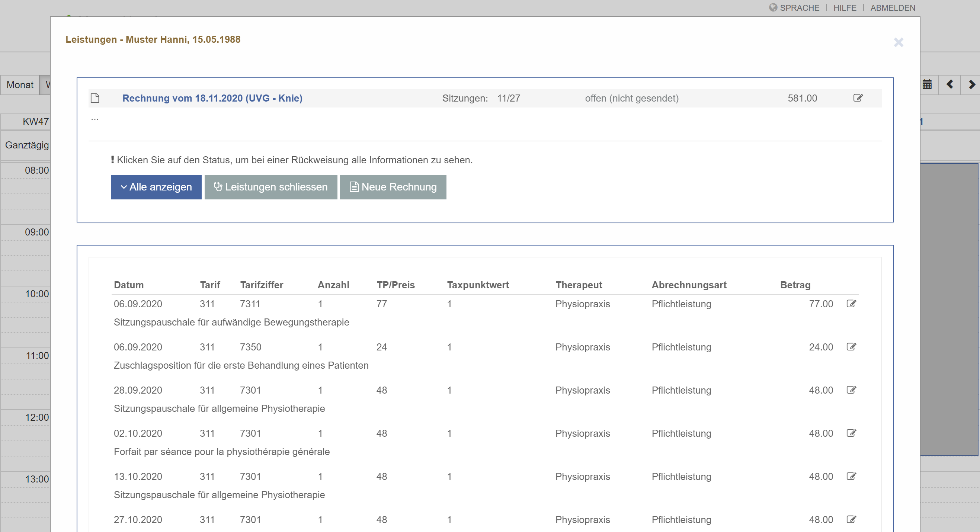Select invoice total 581.00
The width and height of the screenshot is (980, 532).
(x=802, y=98)
